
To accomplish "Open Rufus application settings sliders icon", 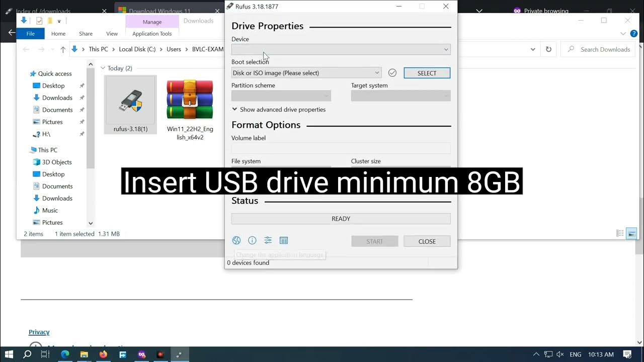I will pos(268,240).
